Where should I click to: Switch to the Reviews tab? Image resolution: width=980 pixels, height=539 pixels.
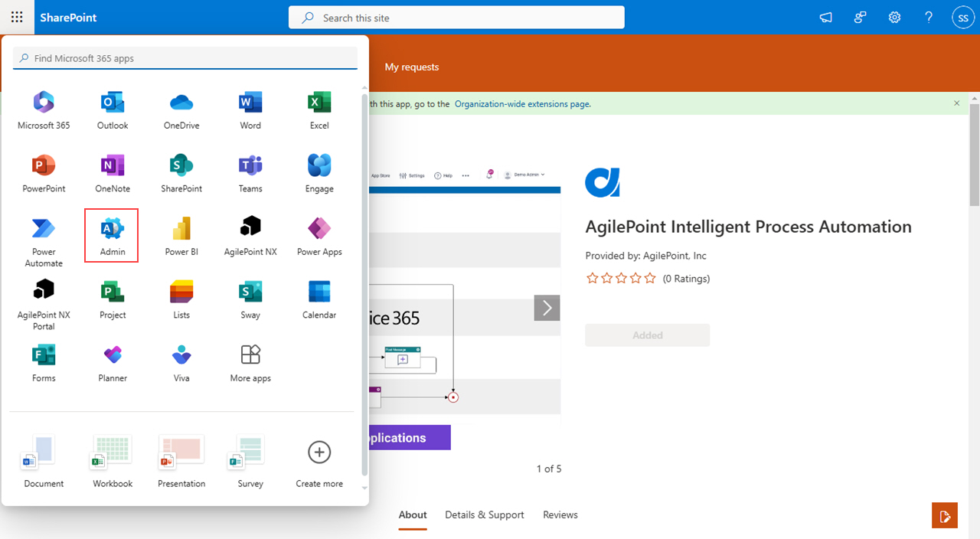[560, 514]
